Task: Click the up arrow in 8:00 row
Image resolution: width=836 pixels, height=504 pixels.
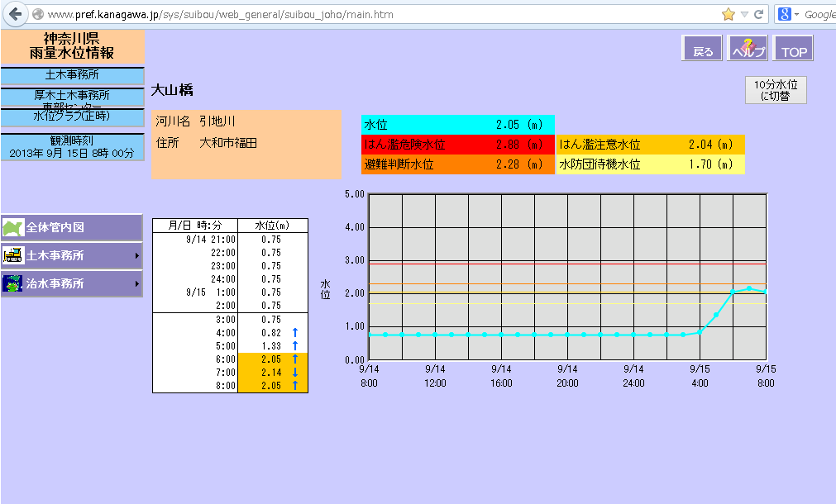Action: (x=295, y=386)
